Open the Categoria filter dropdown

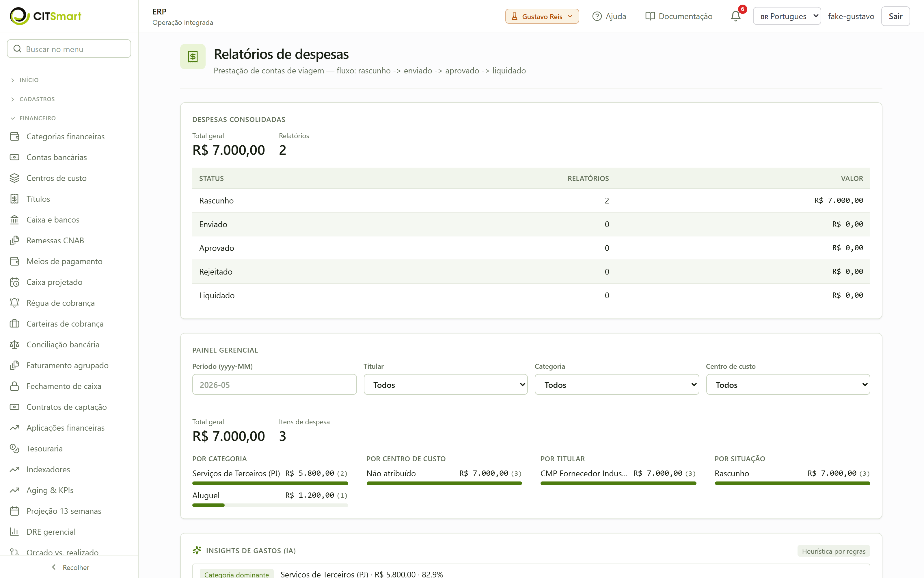pyautogui.click(x=617, y=385)
